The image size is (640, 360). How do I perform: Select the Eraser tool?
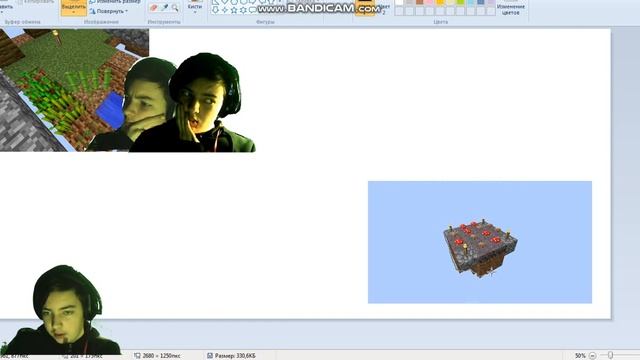154,7
